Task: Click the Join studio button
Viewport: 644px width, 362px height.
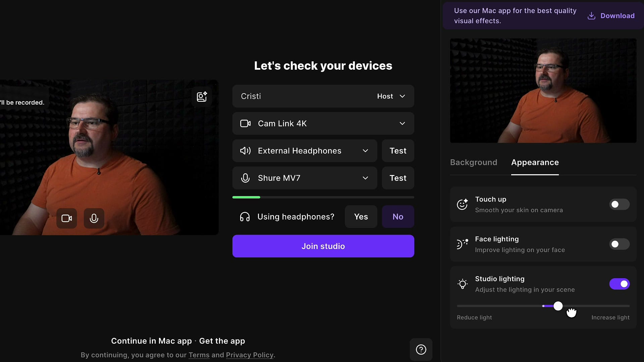Action: (323, 246)
